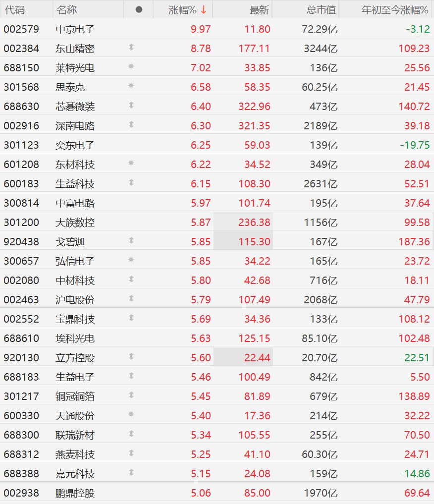This screenshot has width=434, height=504.
Task: Select stock code 002552
Action: [x=21, y=319]
